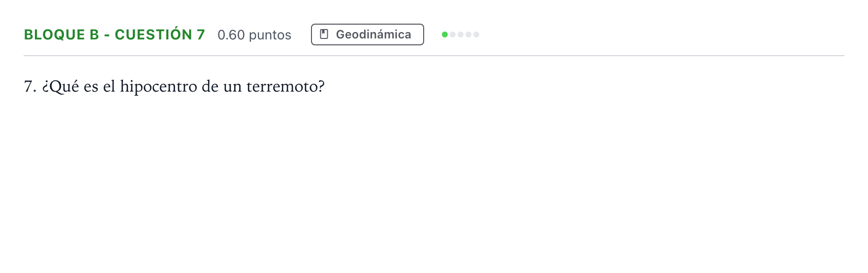Click the word puntos
The width and height of the screenshot is (868, 273).
click(x=270, y=35)
